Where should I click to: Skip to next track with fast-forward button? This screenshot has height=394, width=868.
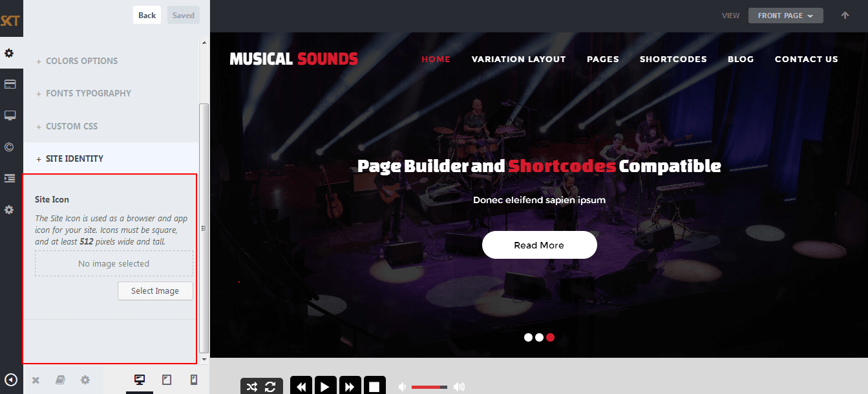[350, 386]
